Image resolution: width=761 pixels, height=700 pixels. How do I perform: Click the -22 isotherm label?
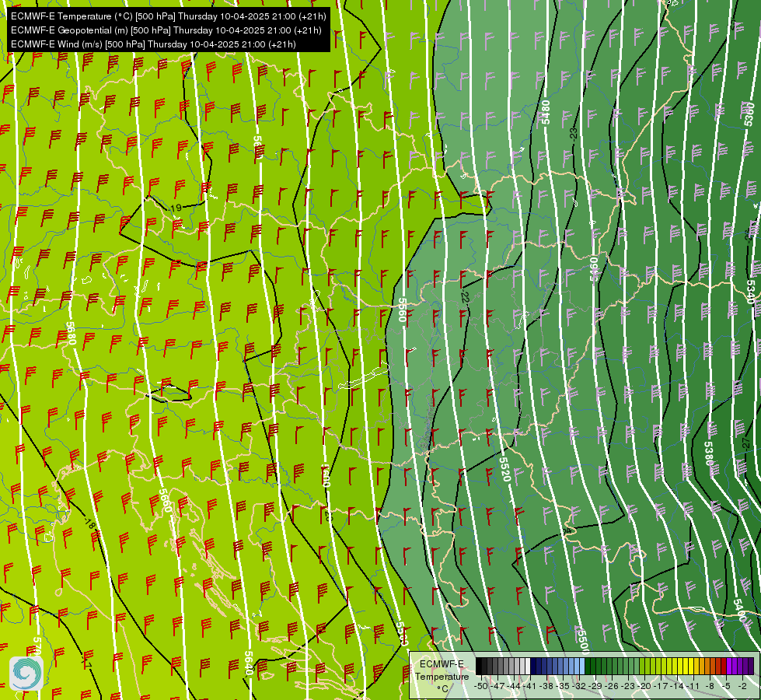tap(465, 297)
